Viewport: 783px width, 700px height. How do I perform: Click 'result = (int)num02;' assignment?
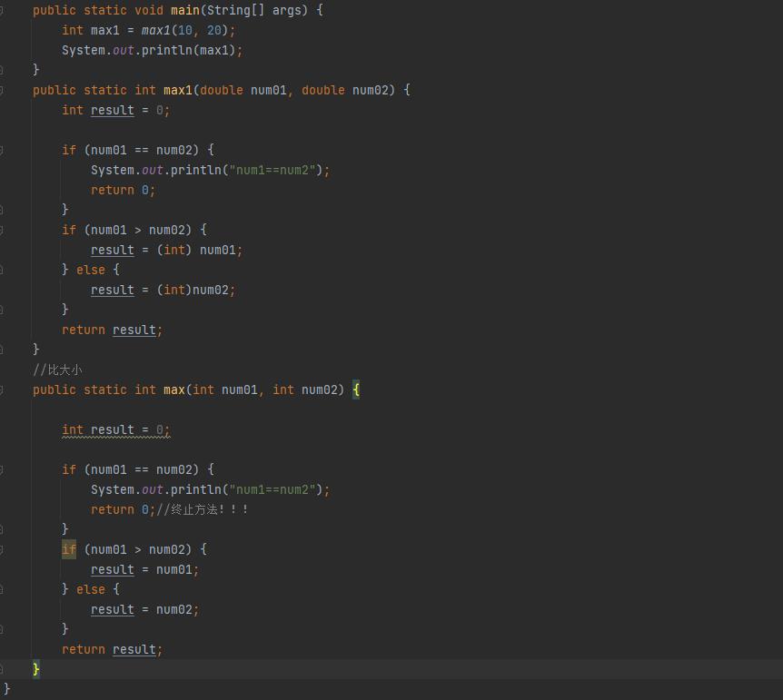point(163,291)
